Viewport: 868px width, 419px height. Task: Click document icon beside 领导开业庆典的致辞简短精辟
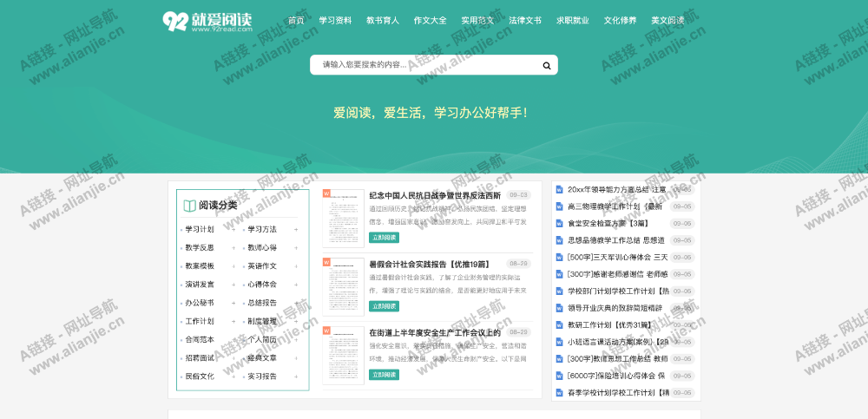[560, 308]
